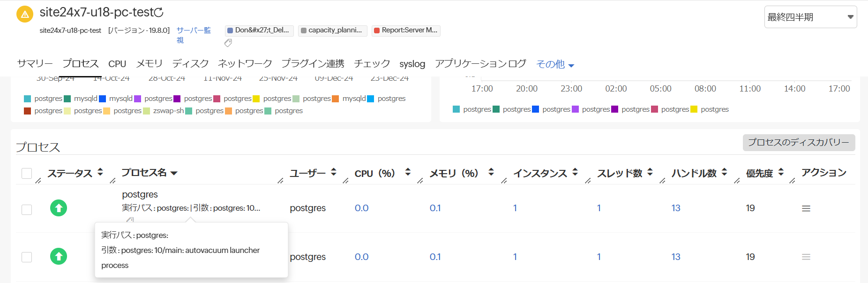This screenshot has height=283, width=868.
Task: Check the second postgres process row checkbox
Action: point(27,257)
